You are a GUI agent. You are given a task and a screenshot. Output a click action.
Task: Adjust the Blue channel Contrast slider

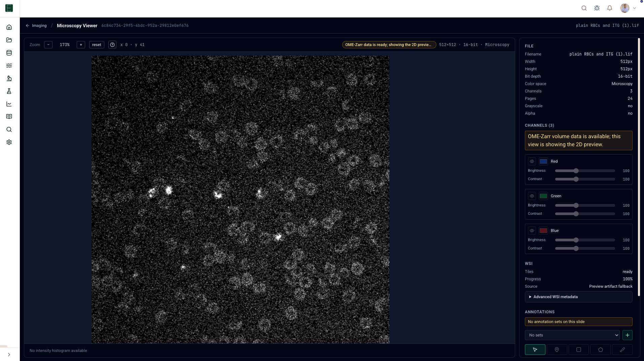click(585, 248)
